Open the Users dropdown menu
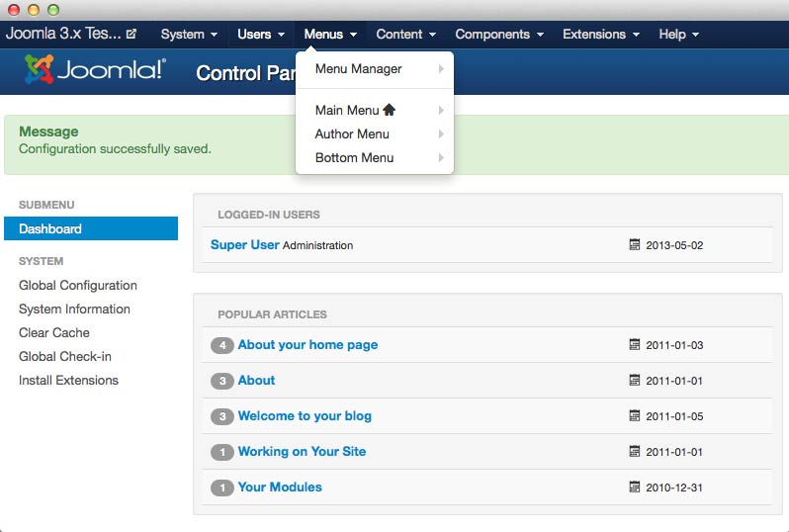789x532 pixels. [261, 35]
